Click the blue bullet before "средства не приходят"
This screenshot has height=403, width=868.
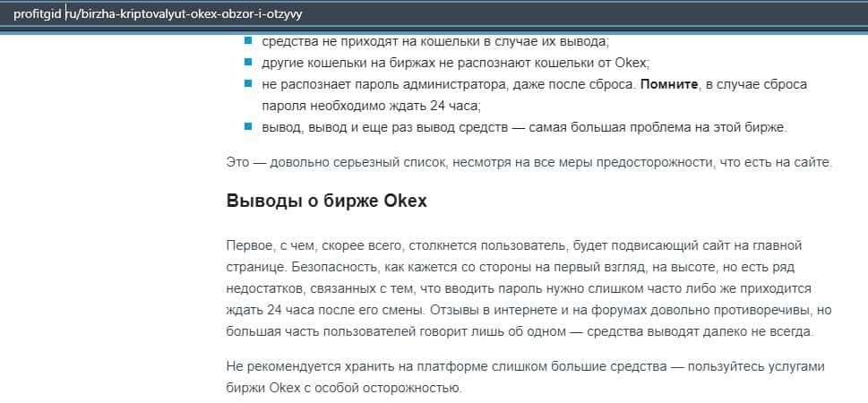coord(248,40)
